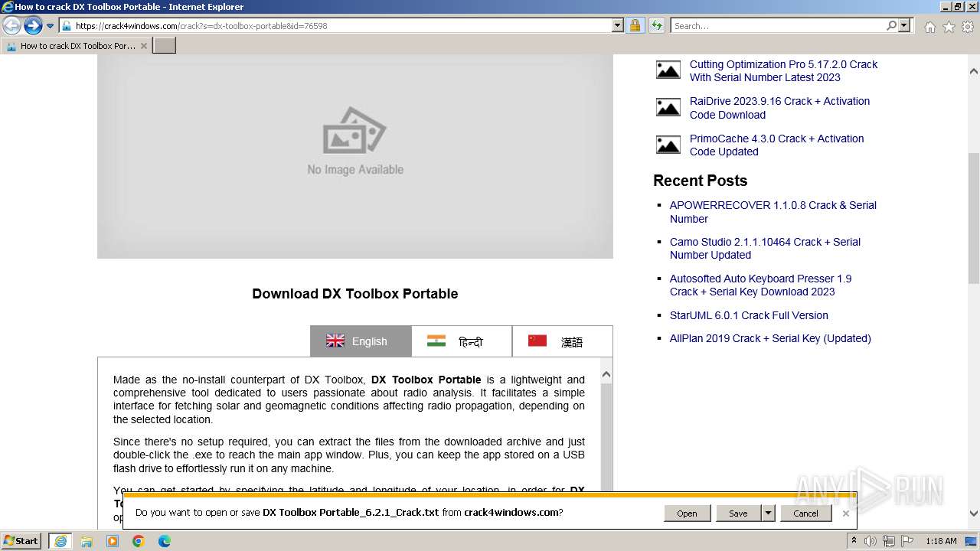Go back with the browser Back arrow
980x551 pixels.
(12, 26)
